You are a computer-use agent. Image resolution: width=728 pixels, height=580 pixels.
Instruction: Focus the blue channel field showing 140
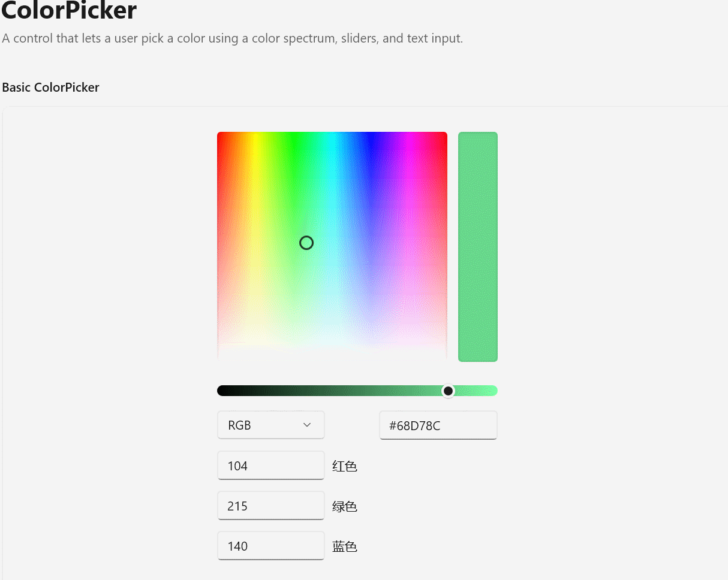coord(270,546)
